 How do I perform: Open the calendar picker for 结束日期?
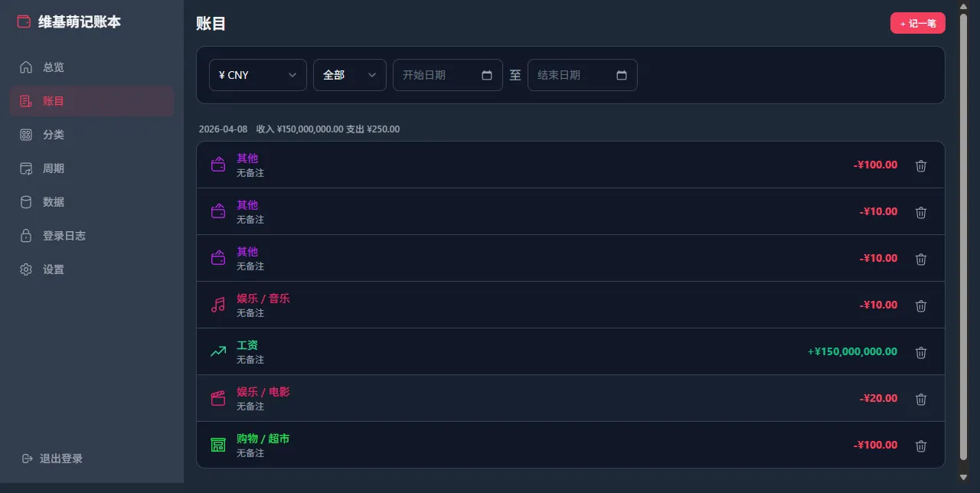tap(622, 75)
